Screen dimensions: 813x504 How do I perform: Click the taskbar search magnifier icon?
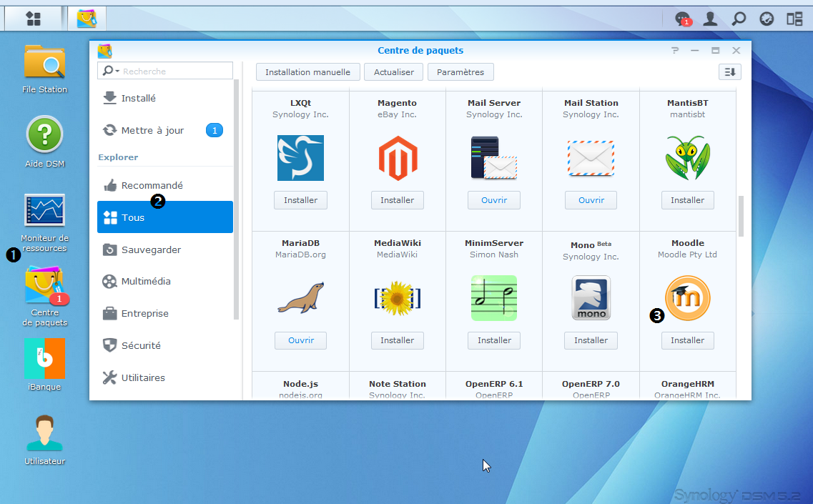pos(739,19)
